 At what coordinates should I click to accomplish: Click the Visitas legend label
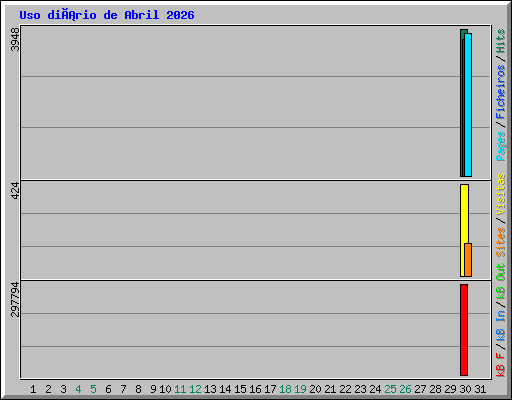(501, 194)
